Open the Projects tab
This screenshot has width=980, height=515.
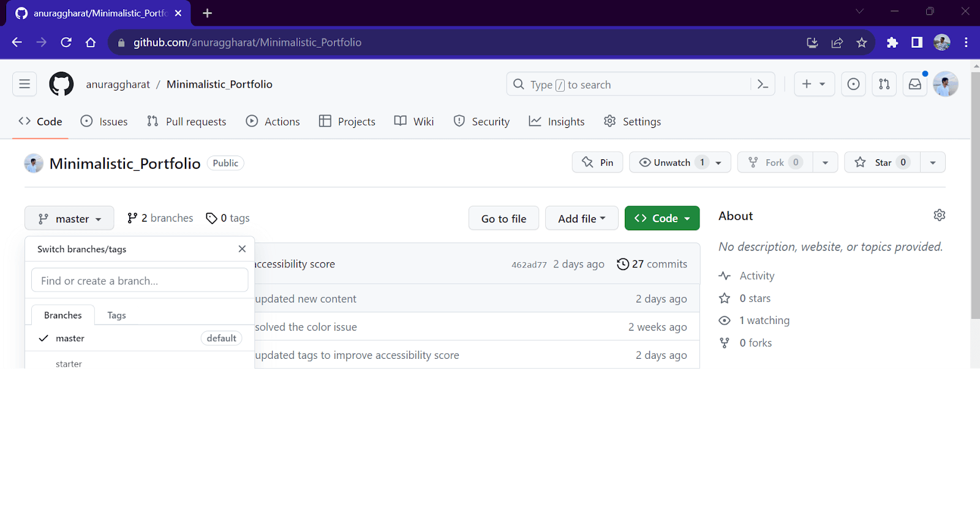click(347, 121)
